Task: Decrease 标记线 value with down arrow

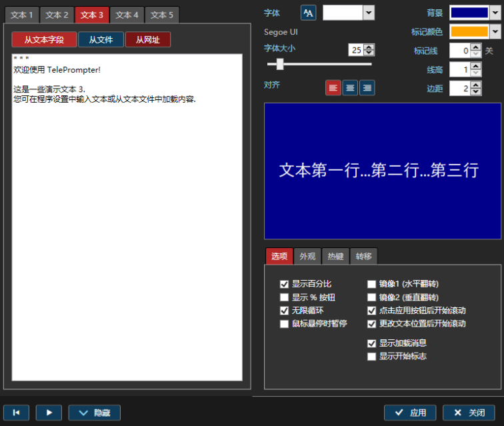Action: point(476,54)
